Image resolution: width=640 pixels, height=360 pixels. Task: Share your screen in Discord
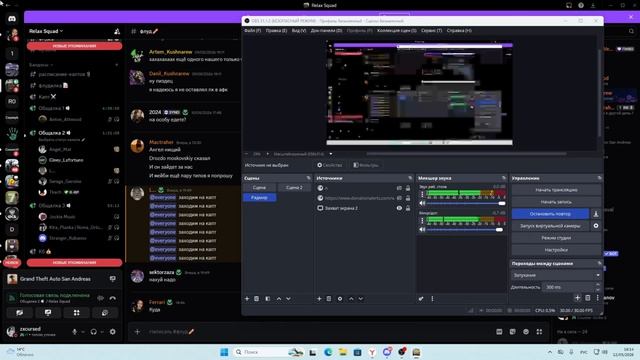pyautogui.click(x=48, y=313)
